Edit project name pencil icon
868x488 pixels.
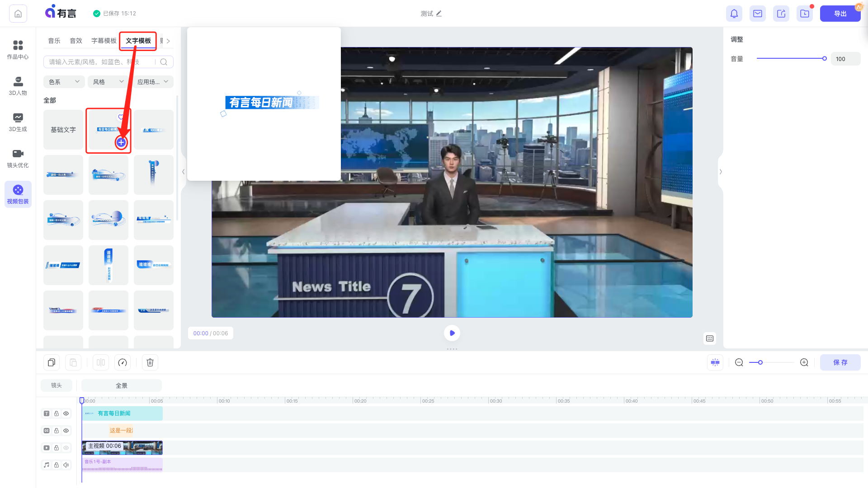coord(439,14)
